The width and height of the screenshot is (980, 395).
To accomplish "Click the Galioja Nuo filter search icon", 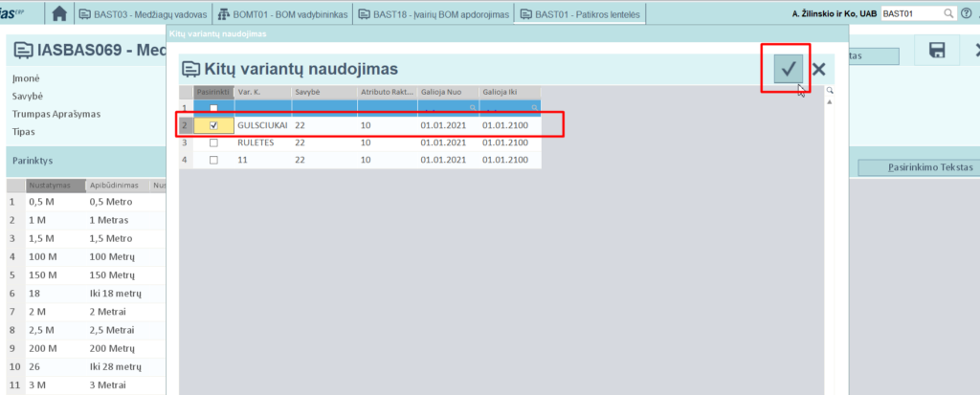I will [x=472, y=108].
